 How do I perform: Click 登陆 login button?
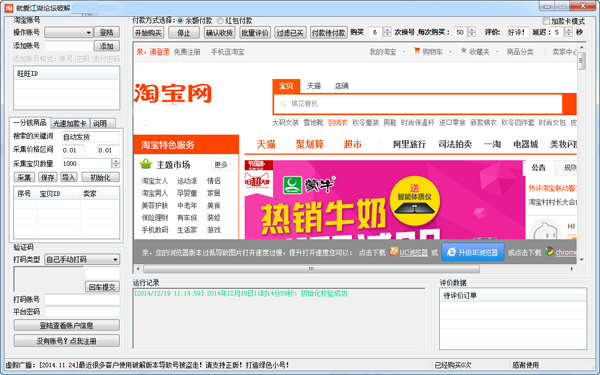(107, 33)
